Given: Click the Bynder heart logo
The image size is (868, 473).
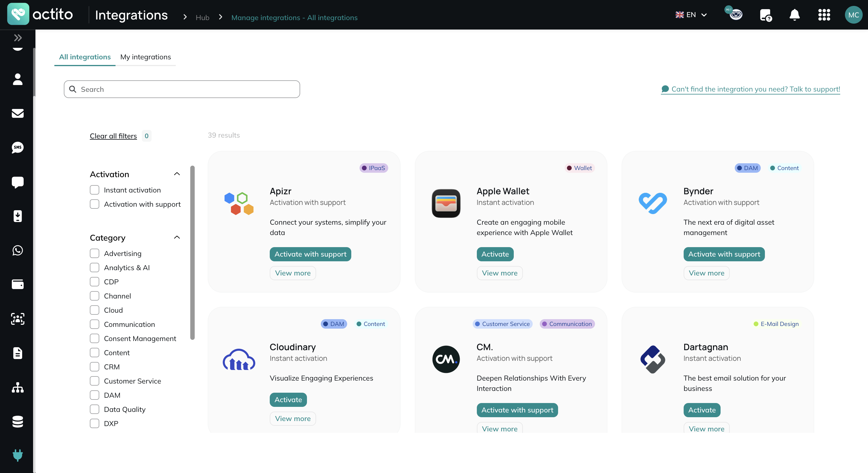Looking at the screenshot, I should (x=653, y=203).
